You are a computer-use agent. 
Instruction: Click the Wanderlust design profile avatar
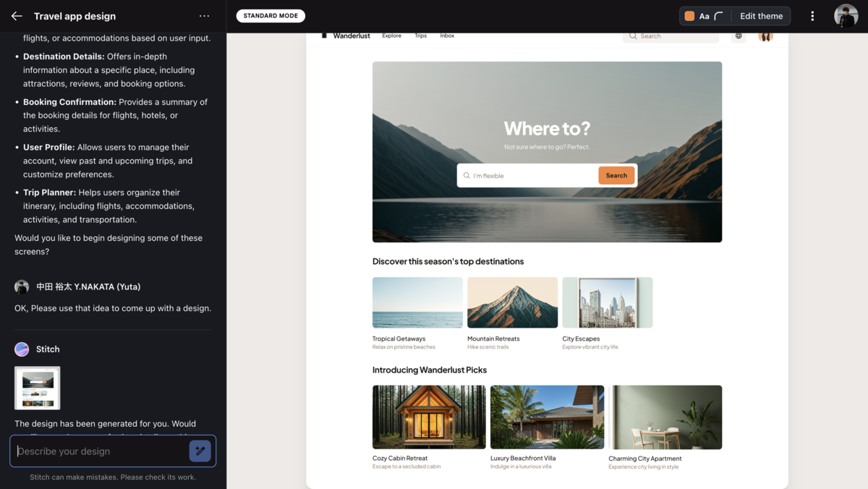coord(765,35)
